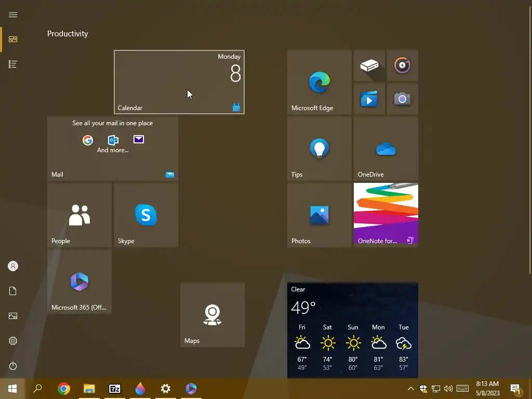Open the flame-drop app in taskbar
The width and height of the screenshot is (532, 399).
(x=140, y=389)
